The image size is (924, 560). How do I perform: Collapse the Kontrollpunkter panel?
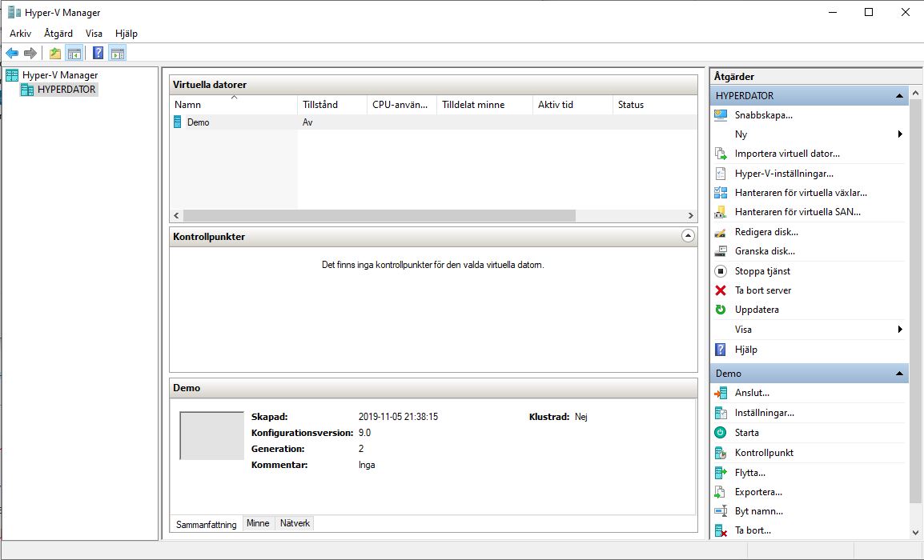(688, 236)
